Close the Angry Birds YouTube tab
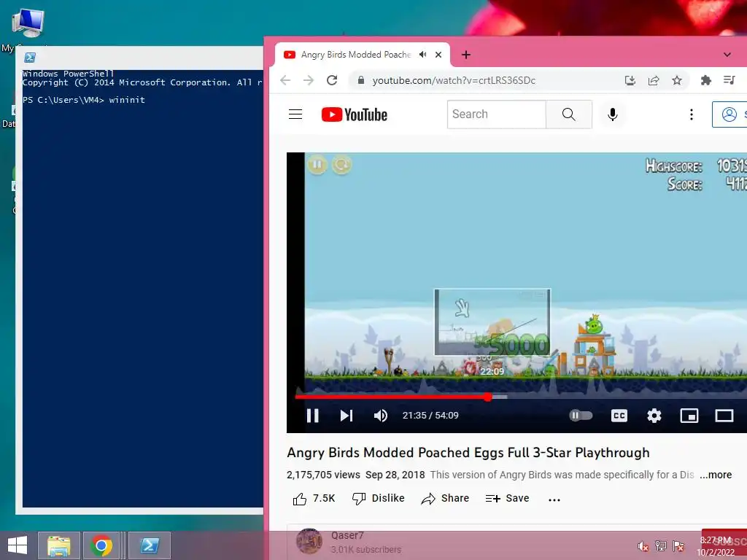Image resolution: width=747 pixels, height=560 pixels. tap(438, 54)
